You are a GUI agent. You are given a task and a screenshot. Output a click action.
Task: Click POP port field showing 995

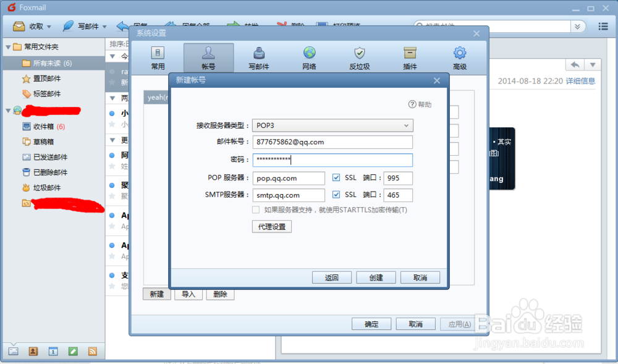(x=398, y=178)
